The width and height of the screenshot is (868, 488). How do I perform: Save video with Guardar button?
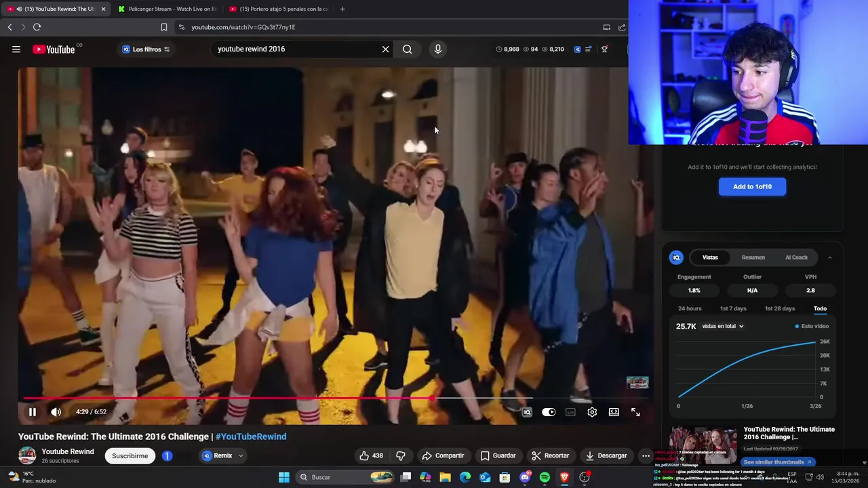pyautogui.click(x=498, y=455)
